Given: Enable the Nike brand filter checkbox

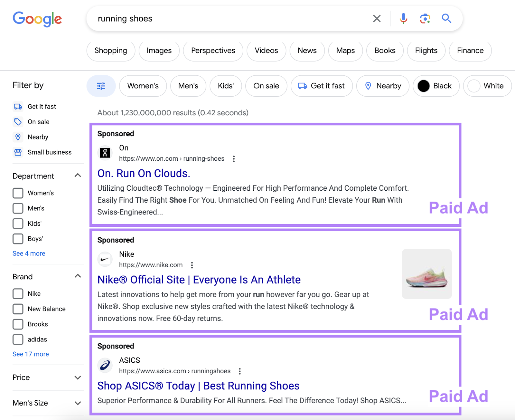Looking at the screenshot, I should tap(17, 293).
